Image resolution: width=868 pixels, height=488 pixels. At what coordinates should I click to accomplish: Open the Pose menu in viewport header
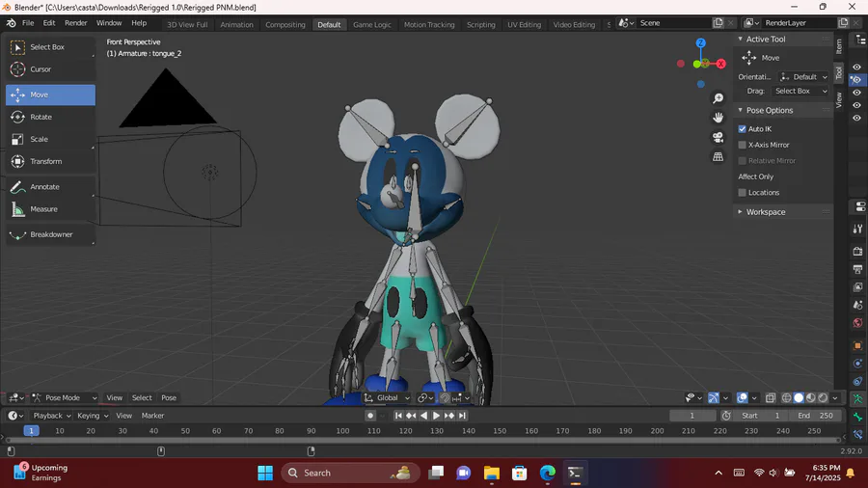pyautogui.click(x=169, y=397)
